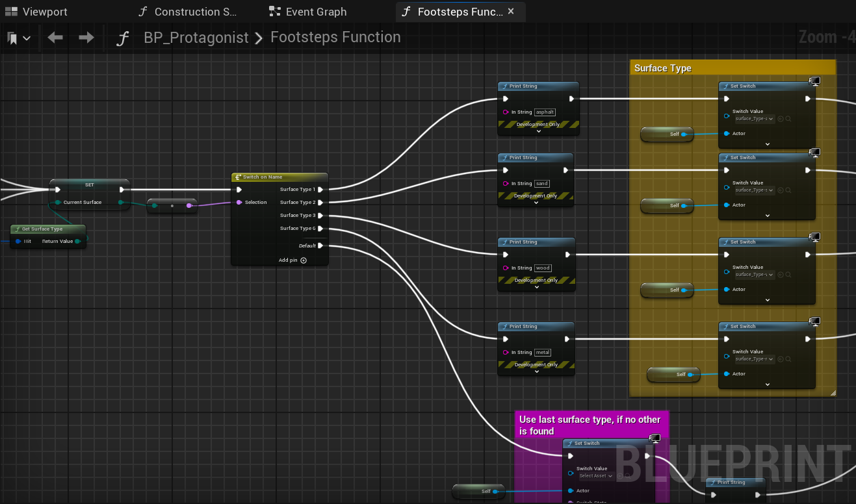This screenshot has height=504, width=856.
Task: Open the bookmarks menu icon
Action: (x=18, y=38)
